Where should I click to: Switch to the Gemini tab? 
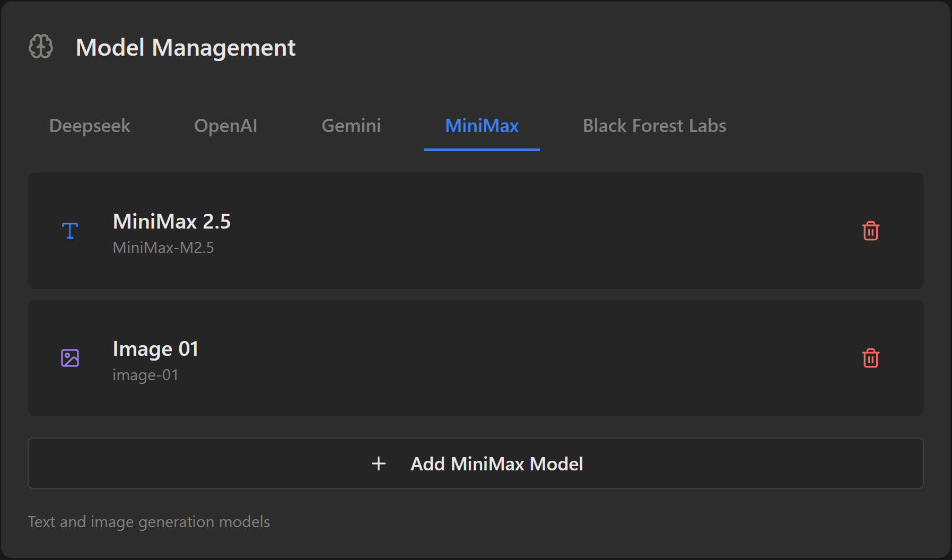point(351,126)
